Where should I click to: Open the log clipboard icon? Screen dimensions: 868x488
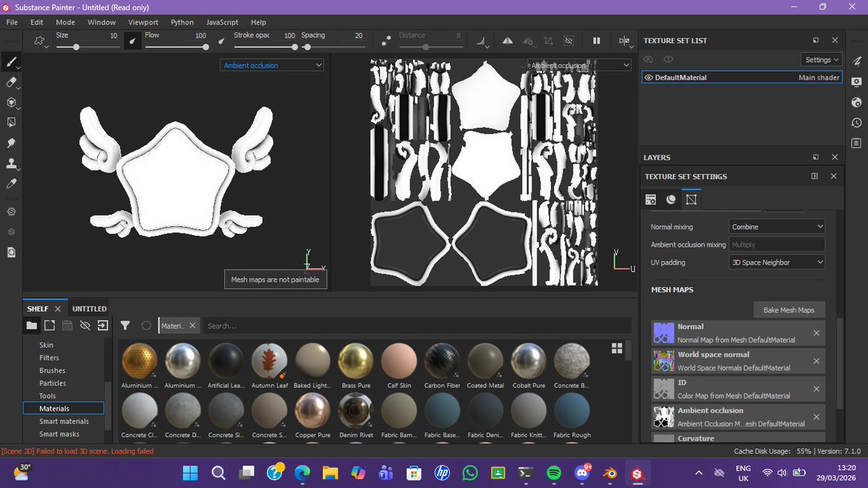point(856,143)
